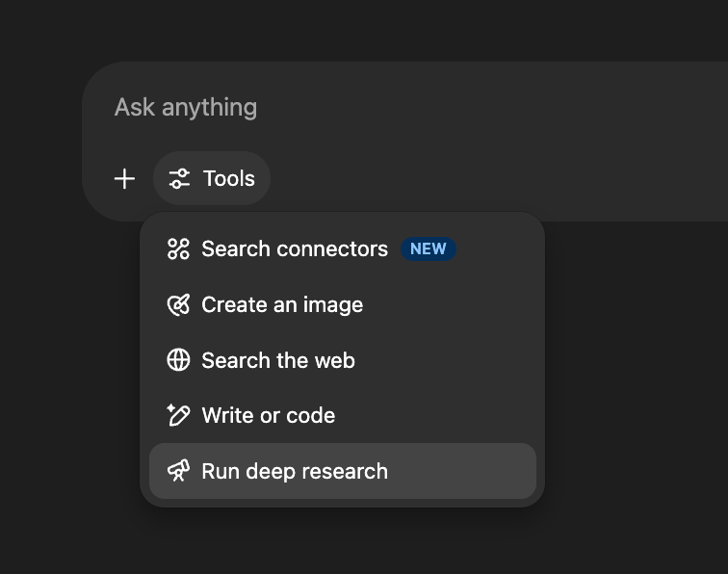Image resolution: width=728 pixels, height=574 pixels.
Task: Choose Create an image menu option
Action: pyautogui.click(x=282, y=305)
